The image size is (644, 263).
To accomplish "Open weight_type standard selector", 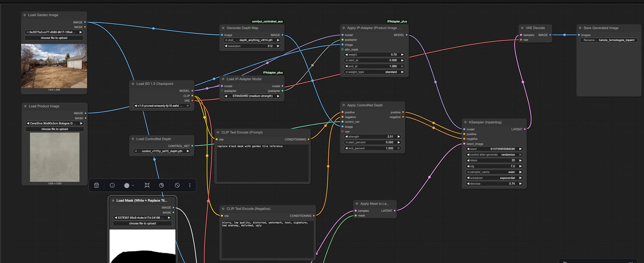I will point(374,72).
